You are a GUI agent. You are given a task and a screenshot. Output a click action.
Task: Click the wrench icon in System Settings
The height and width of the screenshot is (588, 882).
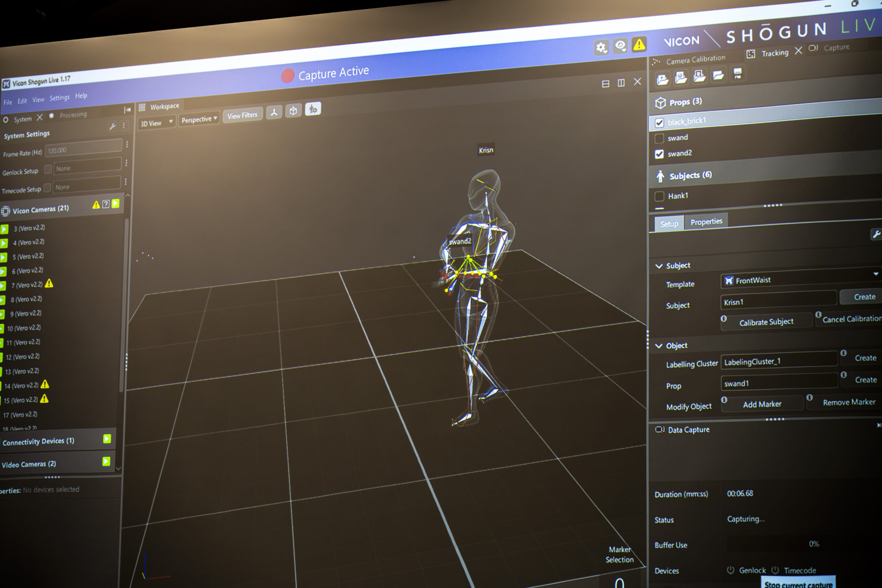(112, 127)
